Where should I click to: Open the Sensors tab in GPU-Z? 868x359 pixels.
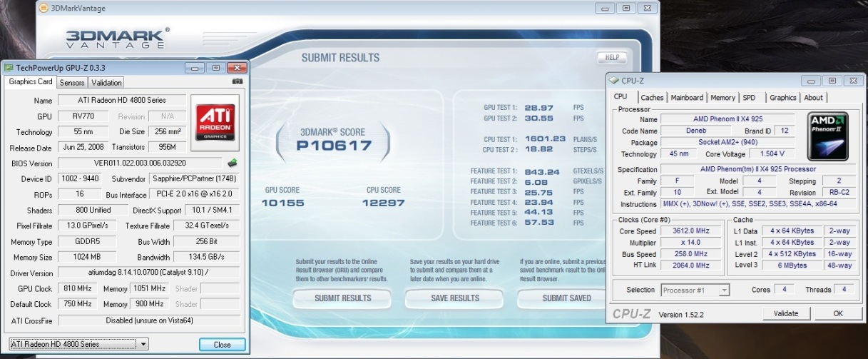72,83
